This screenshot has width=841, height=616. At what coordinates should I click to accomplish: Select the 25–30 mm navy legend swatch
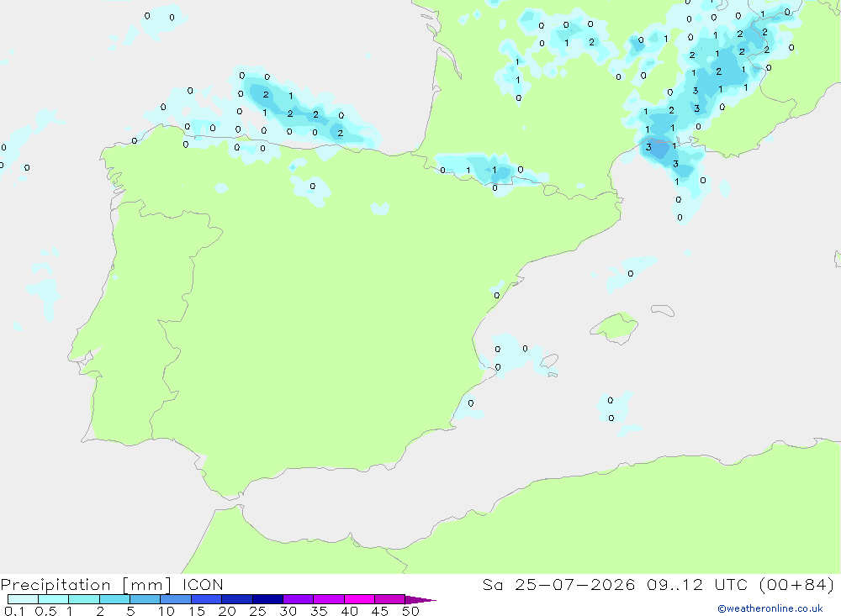click(x=267, y=599)
